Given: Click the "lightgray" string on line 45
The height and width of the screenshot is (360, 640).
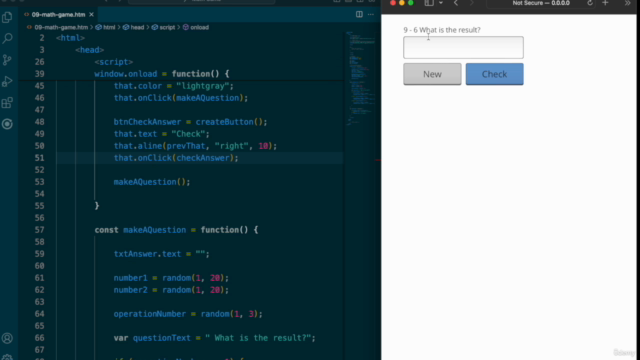Looking at the screenshot, I should pos(202,86).
